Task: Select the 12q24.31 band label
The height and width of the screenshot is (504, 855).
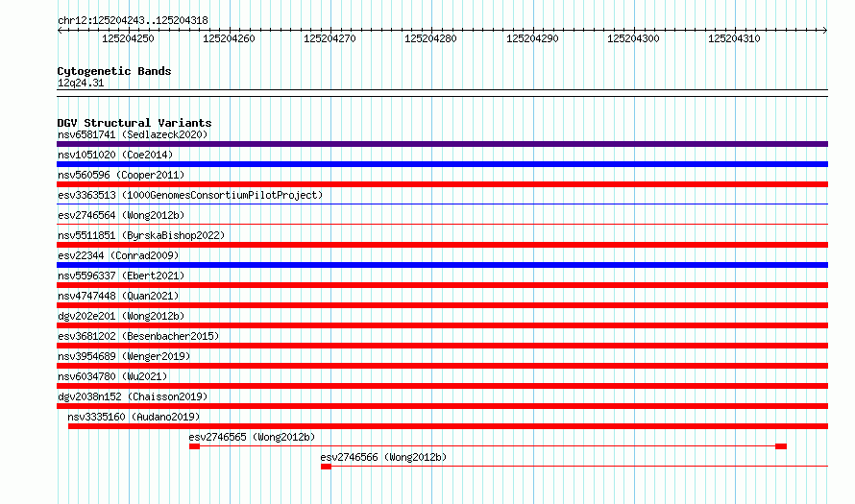Action: (x=81, y=83)
